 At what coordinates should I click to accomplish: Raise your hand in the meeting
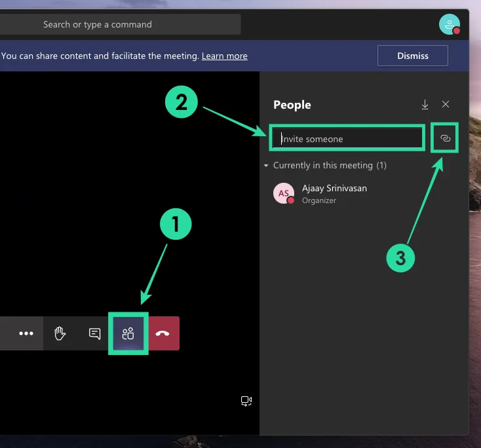(x=60, y=333)
